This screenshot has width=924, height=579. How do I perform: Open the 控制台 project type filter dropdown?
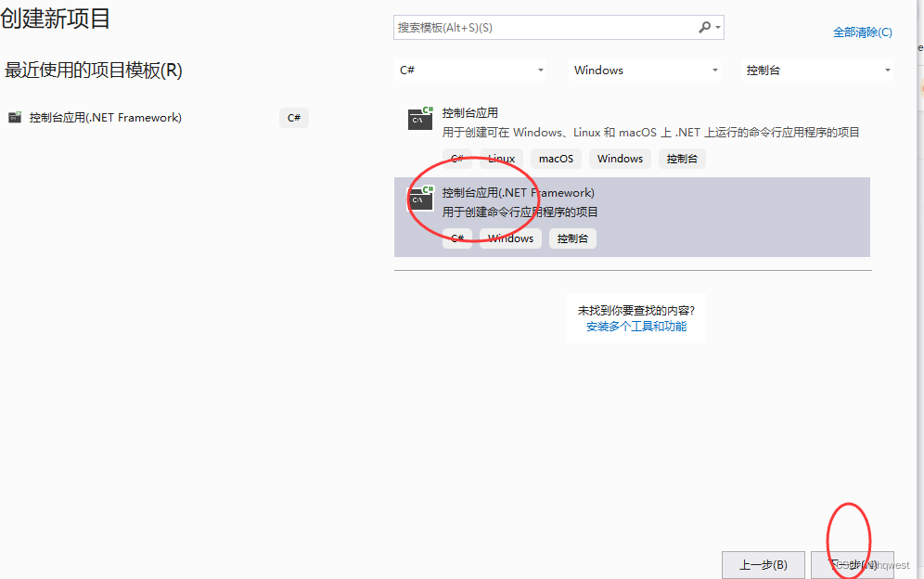point(816,71)
